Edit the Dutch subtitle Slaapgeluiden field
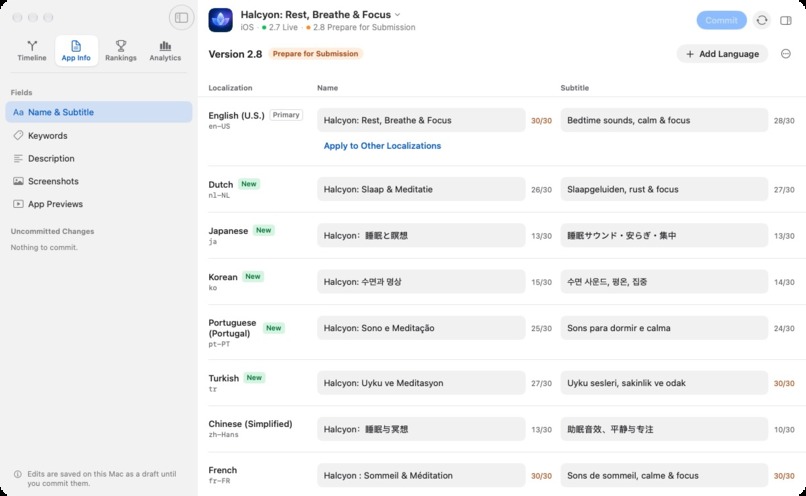Image resolution: width=806 pixels, height=496 pixels. tap(664, 189)
